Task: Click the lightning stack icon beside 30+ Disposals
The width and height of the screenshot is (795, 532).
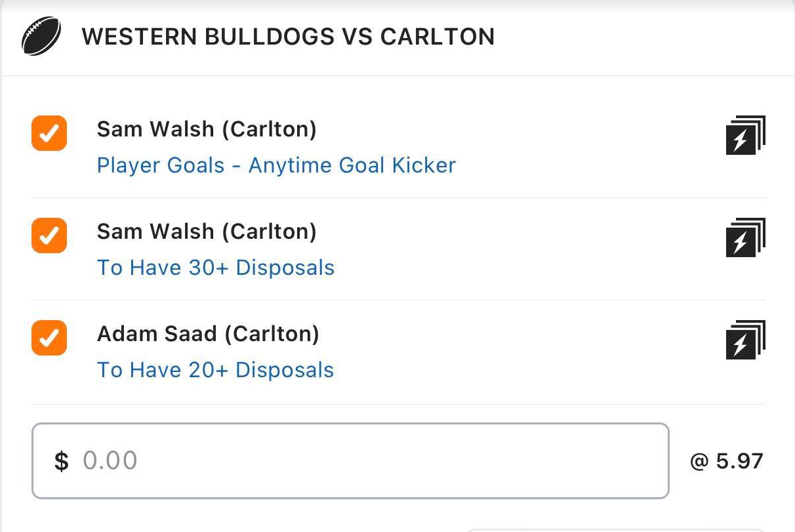Action: (x=746, y=237)
